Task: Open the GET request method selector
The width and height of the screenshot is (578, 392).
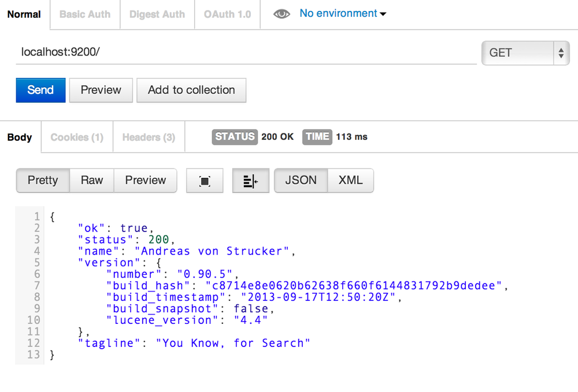Action: coord(520,53)
